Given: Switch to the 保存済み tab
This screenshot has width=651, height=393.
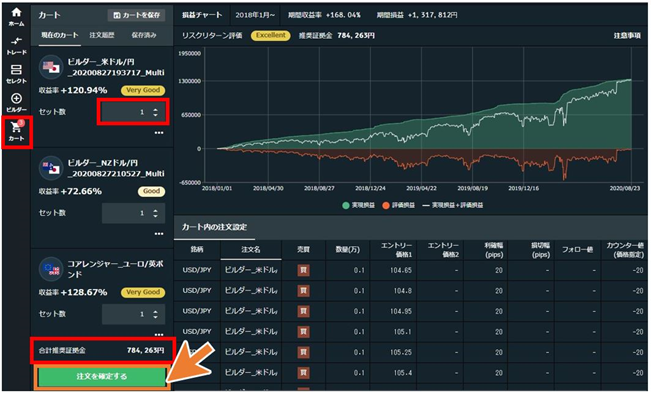Looking at the screenshot, I should point(144,35).
